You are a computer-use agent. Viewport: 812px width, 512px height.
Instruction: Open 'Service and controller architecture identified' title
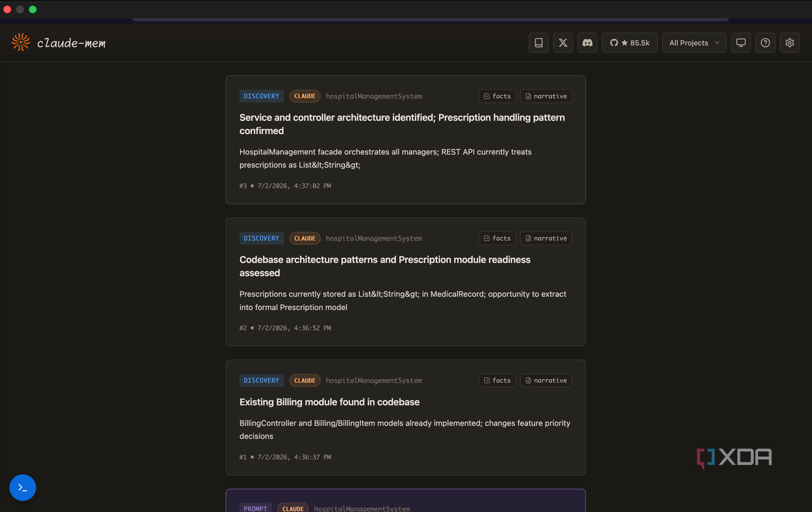402,124
